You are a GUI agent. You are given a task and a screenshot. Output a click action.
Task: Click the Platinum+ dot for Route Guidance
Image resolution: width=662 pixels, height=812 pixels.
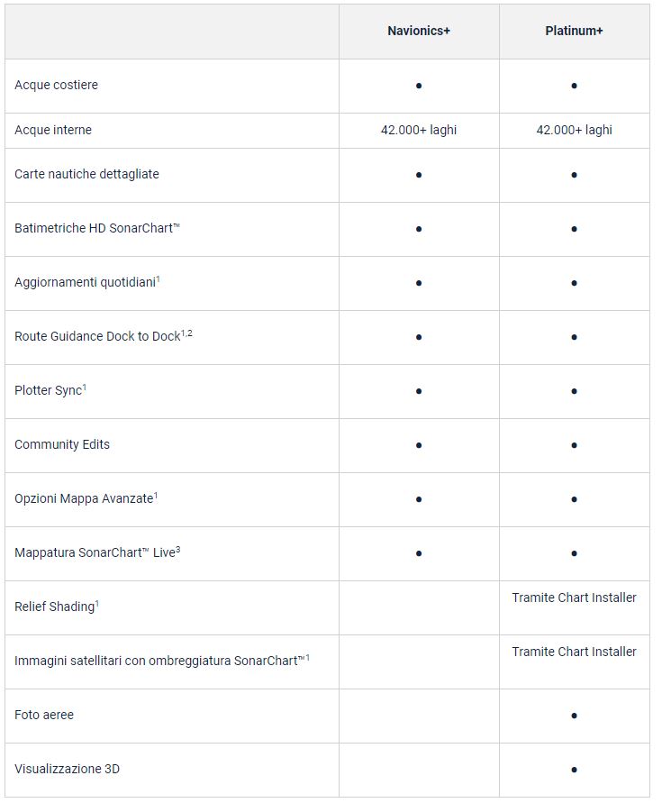[x=574, y=337]
